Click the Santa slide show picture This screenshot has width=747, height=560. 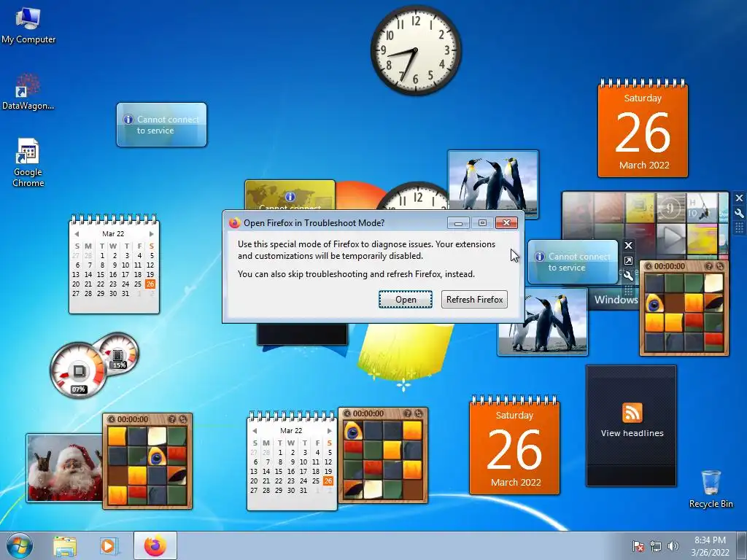point(65,467)
